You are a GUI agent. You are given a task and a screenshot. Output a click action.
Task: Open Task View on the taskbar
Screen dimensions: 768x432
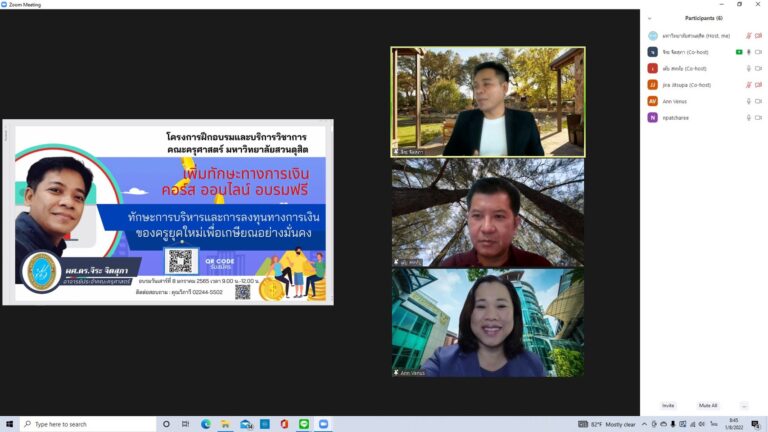click(x=185, y=424)
